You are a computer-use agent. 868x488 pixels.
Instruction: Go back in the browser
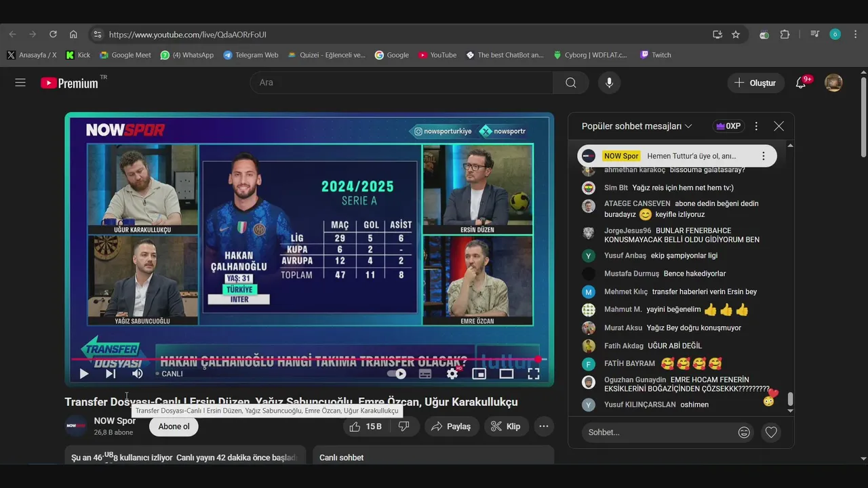click(x=13, y=35)
